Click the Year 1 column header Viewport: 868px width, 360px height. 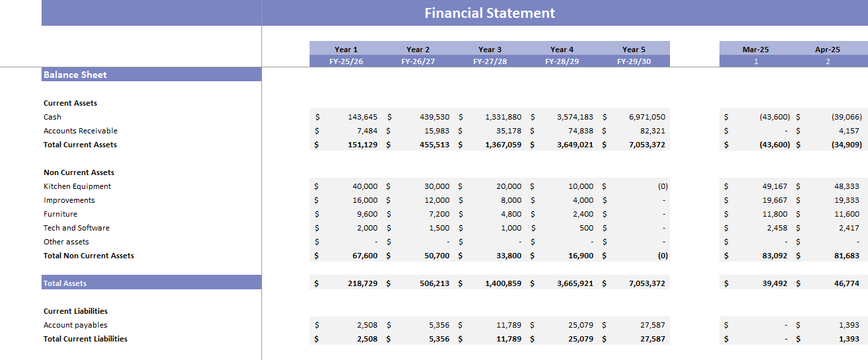coord(346,49)
